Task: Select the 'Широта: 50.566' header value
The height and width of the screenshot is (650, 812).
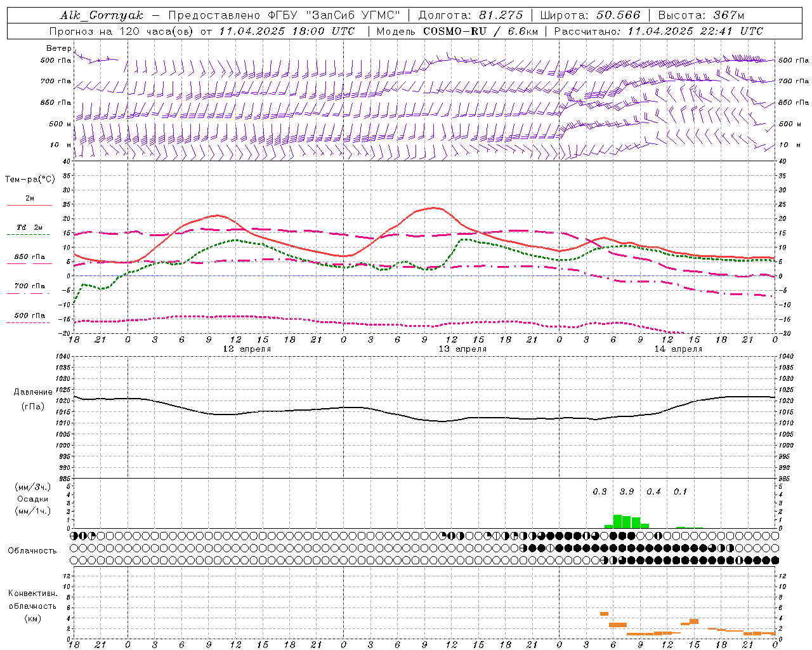Action: coord(591,15)
